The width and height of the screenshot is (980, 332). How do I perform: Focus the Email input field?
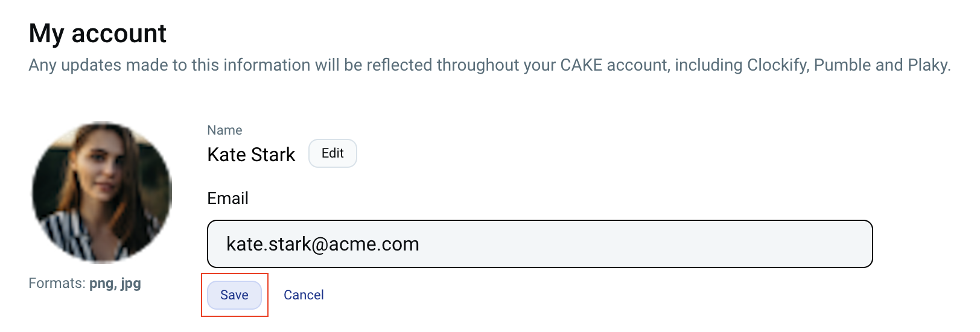coord(540,244)
